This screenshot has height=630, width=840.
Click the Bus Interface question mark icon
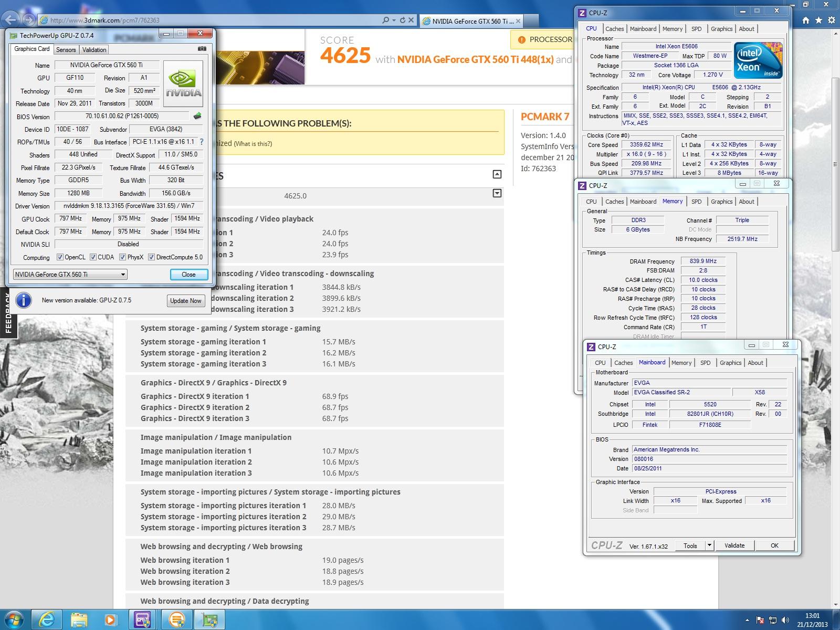coord(201,142)
